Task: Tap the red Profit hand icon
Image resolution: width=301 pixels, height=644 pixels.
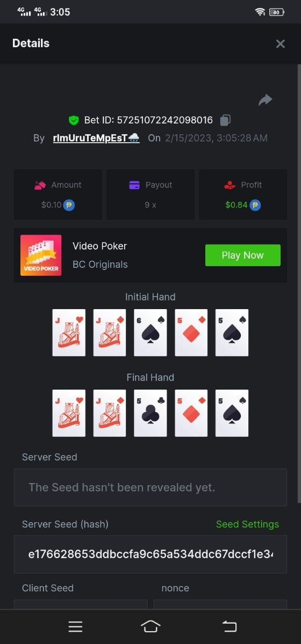Action: point(230,185)
